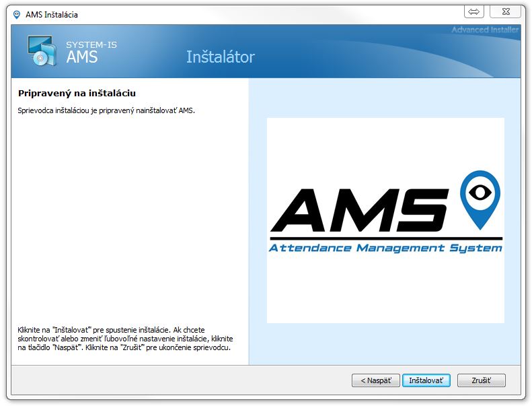Click the "Sprievodca inštaláciou je pripravený" text
The height and width of the screenshot is (406, 532).
[x=106, y=110]
